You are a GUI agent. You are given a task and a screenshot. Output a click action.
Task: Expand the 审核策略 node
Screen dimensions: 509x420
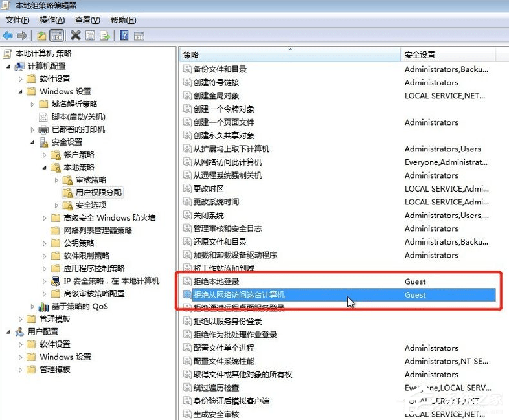(x=56, y=180)
